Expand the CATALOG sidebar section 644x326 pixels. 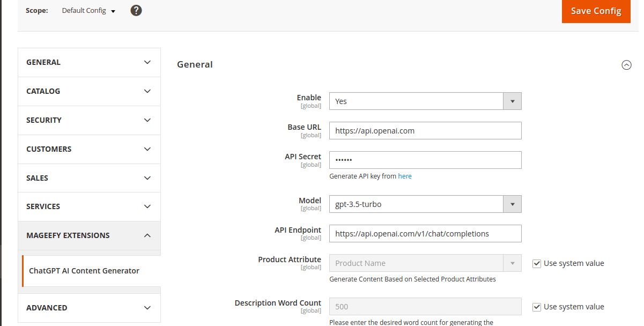tap(89, 91)
